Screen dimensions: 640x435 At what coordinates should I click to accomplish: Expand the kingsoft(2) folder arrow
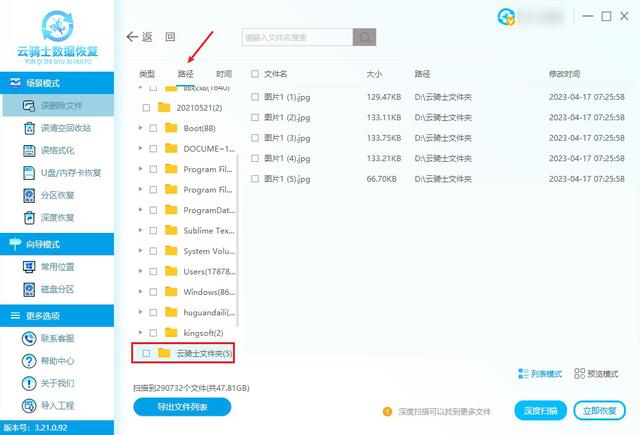click(140, 333)
